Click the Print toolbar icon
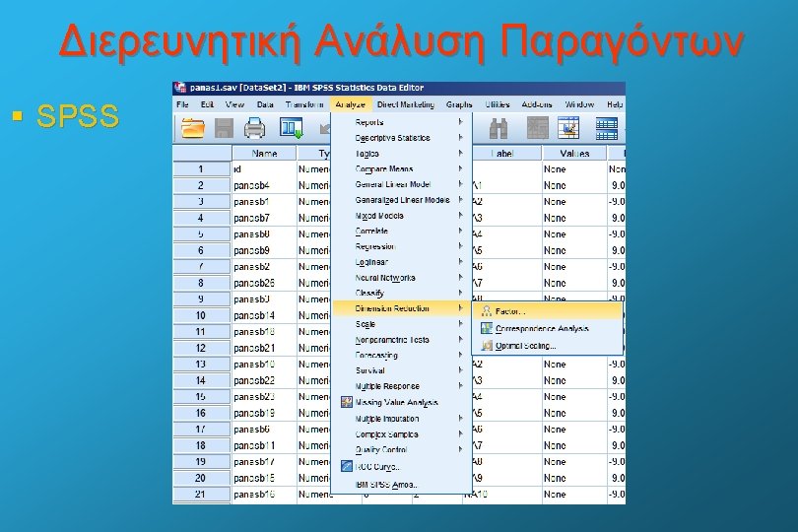 pyautogui.click(x=254, y=128)
